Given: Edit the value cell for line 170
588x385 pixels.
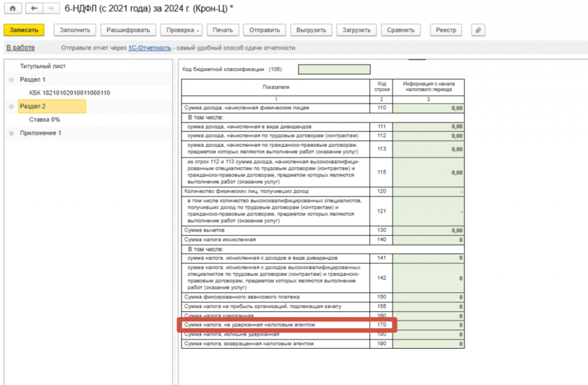Looking at the screenshot, I should pos(428,325).
